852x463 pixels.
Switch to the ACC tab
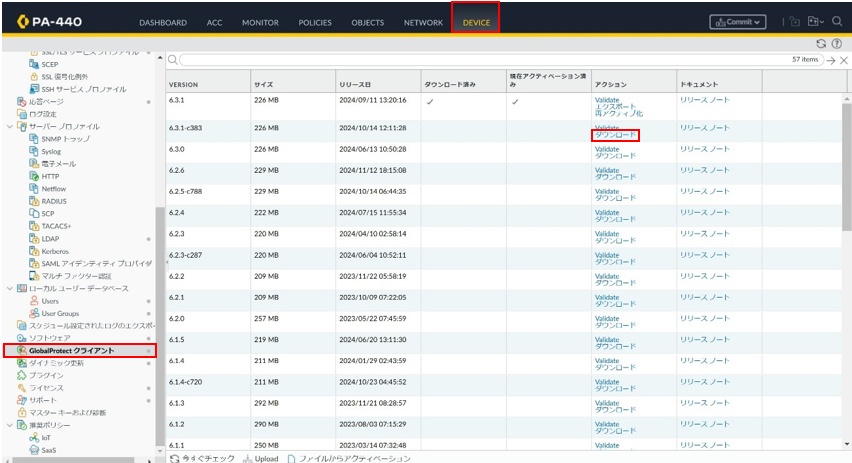point(215,23)
